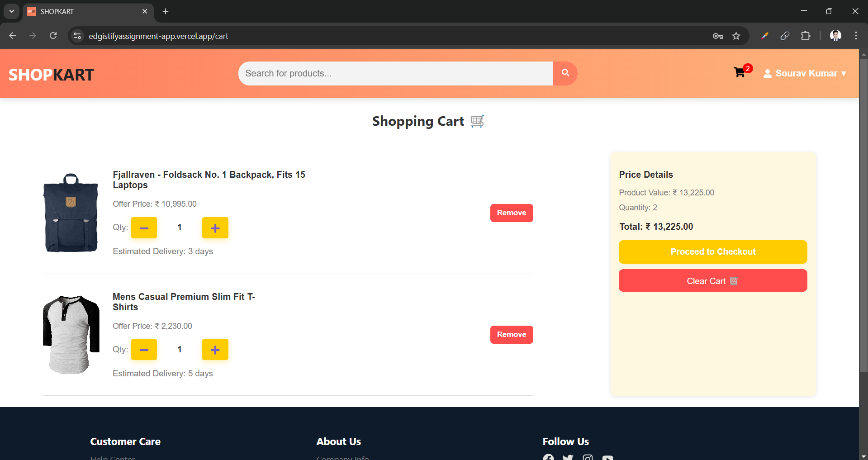Click the address bar URL
This screenshot has height=460, width=868.
coord(158,36)
